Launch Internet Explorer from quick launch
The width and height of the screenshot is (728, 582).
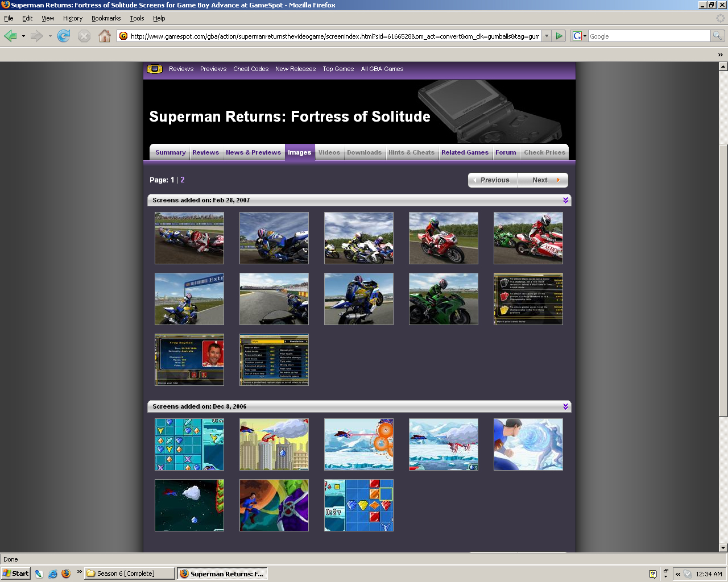(52, 574)
